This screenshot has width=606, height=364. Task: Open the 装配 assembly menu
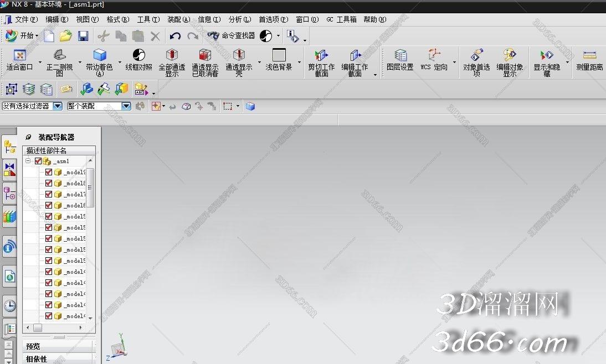(x=177, y=19)
